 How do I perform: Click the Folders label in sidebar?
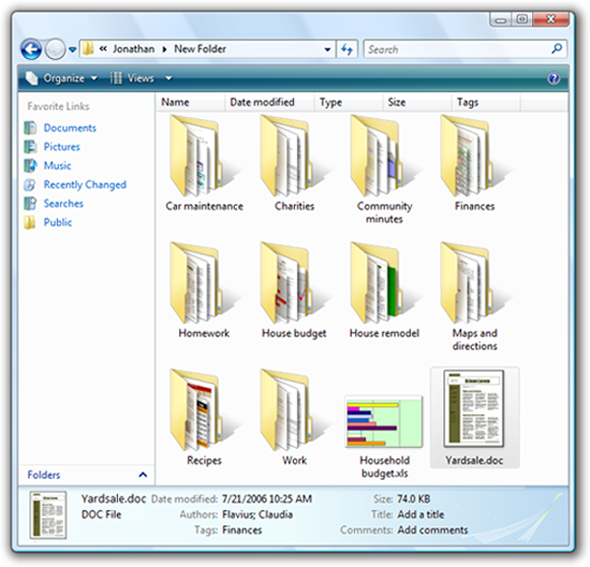44,475
